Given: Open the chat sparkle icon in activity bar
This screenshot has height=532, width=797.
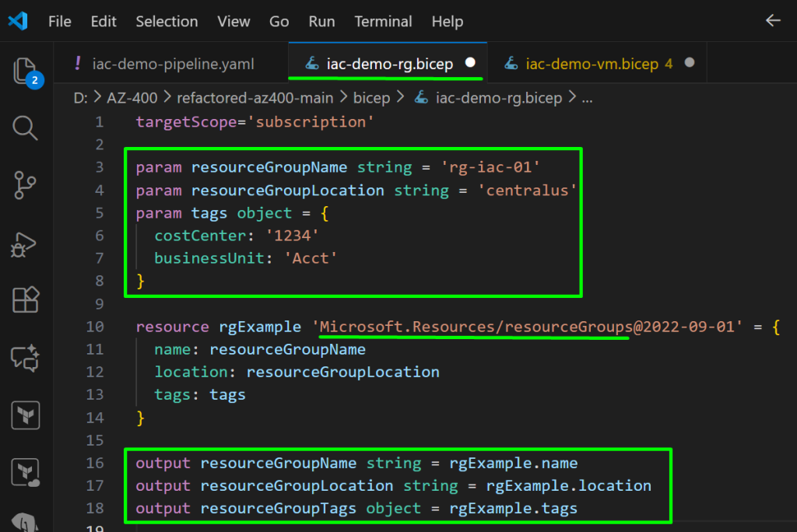Looking at the screenshot, I should (25, 358).
